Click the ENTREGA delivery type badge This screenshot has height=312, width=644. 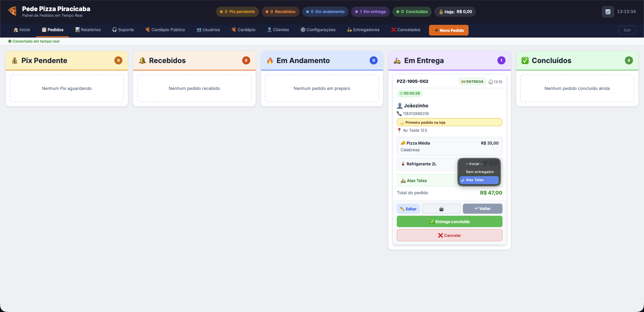click(x=472, y=82)
